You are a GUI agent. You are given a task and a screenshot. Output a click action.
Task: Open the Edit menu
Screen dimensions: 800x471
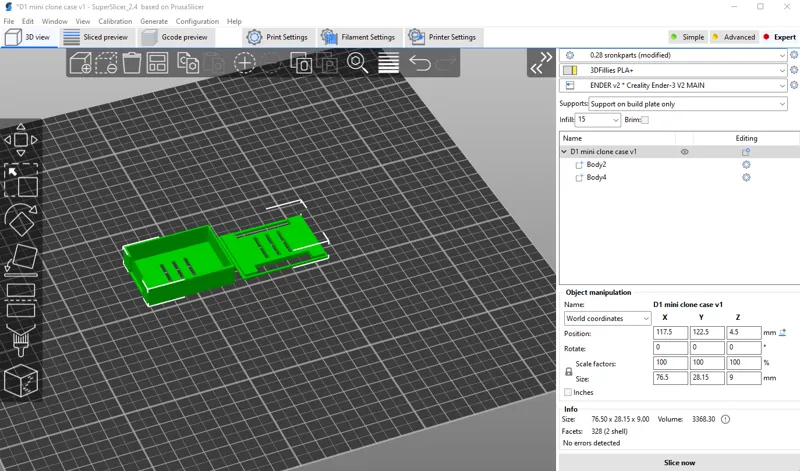coord(28,21)
